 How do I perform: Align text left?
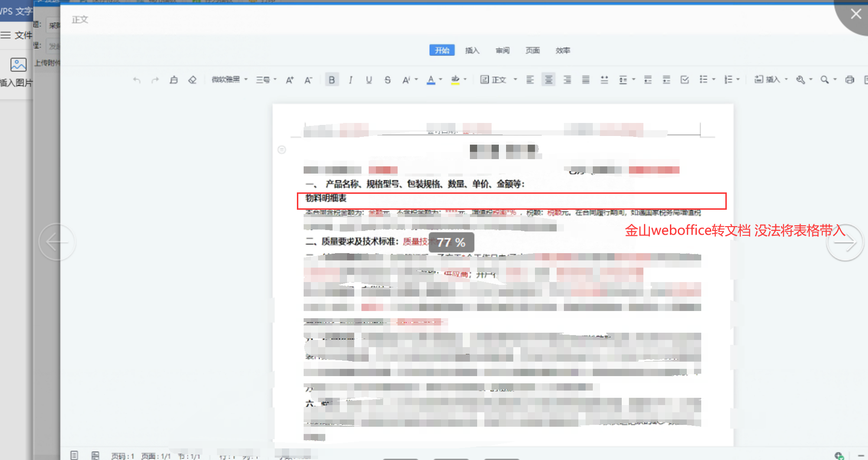pyautogui.click(x=530, y=80)
